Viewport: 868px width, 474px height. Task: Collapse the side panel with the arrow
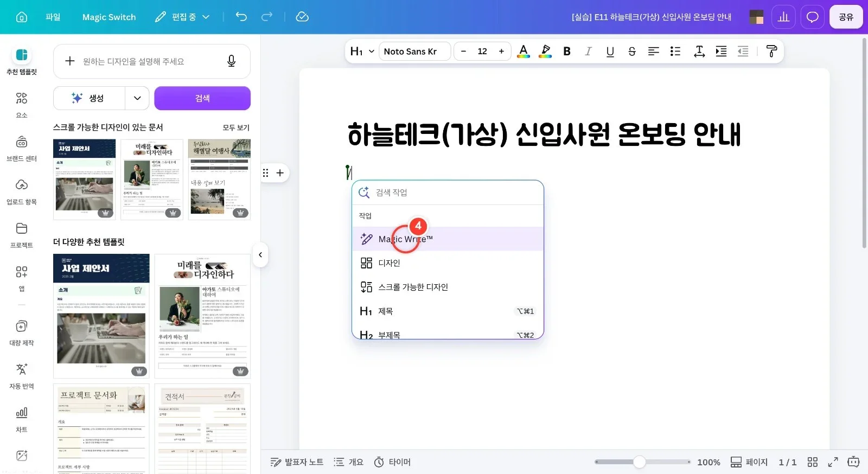(x=260, y=255)
